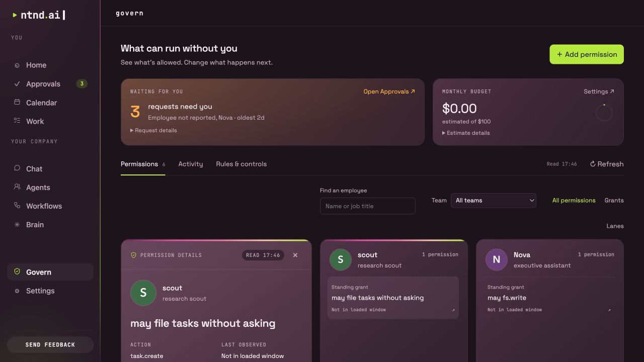Click the Approvals badge showing 3
This screenshot has width=644, height=362.
click(82, 84)
